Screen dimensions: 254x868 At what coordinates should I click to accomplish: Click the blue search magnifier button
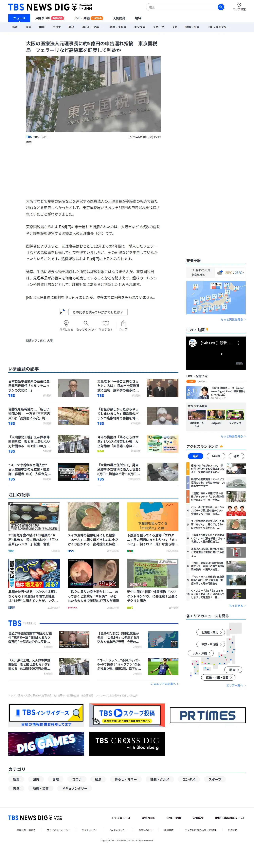221,7
